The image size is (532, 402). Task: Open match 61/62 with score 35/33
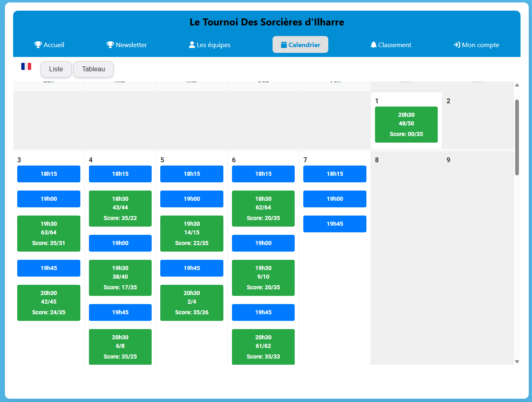(x=263, y=346)
